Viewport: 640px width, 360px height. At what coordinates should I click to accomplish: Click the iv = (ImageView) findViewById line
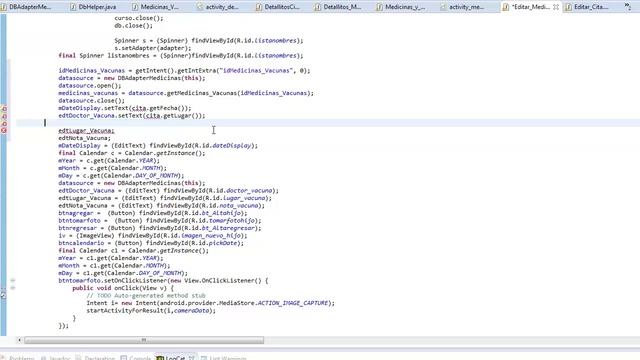(153, 236)
